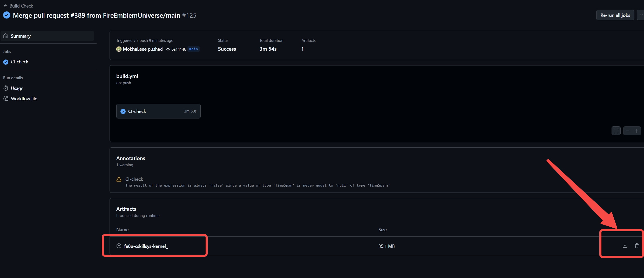Click the success checkmark beside the run title
Image resolution: width=644 pixels, height=278 pixels.
(x=7, y=15)
